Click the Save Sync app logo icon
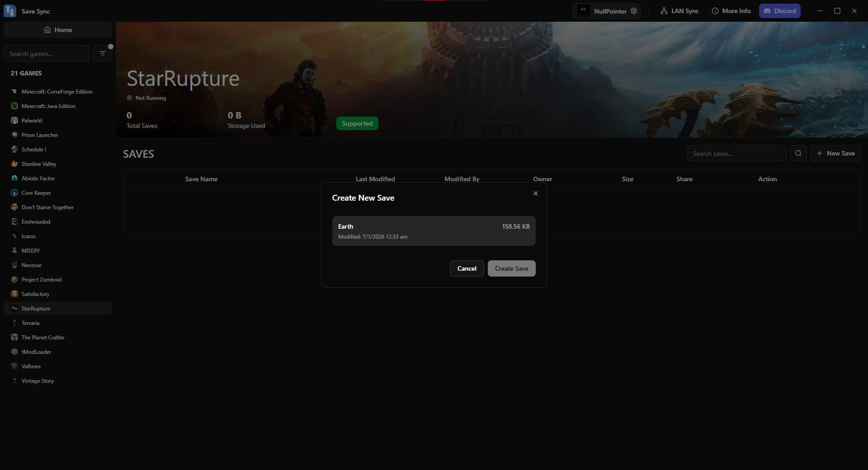Viewport: 868px width, 470px height. point(9,11)
